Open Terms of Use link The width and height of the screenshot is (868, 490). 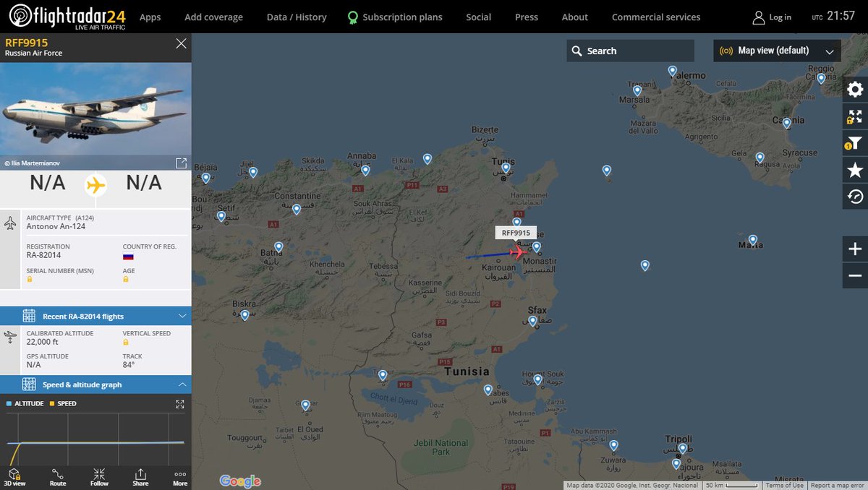coord(784,485)
